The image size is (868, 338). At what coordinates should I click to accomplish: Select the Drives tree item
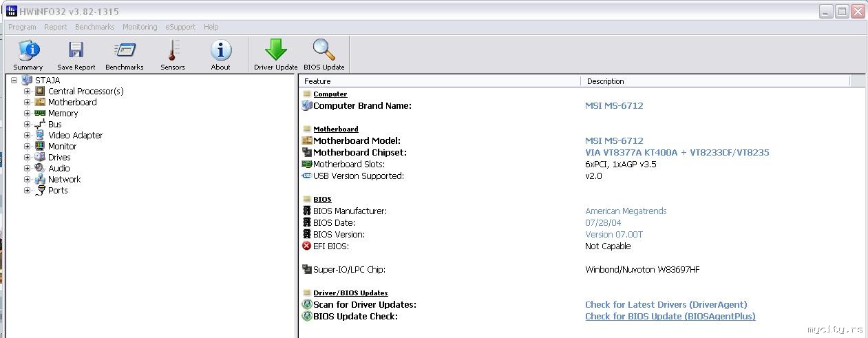tap(59, 158)
